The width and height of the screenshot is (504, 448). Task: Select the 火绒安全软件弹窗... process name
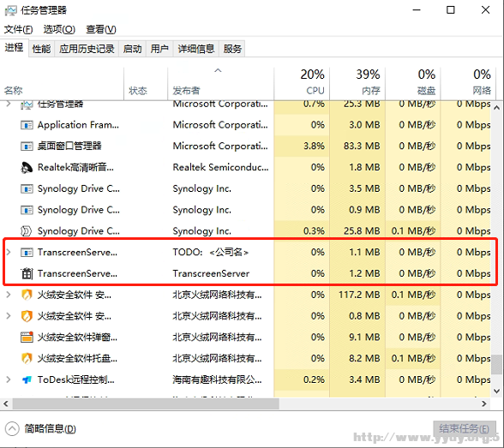77,337
